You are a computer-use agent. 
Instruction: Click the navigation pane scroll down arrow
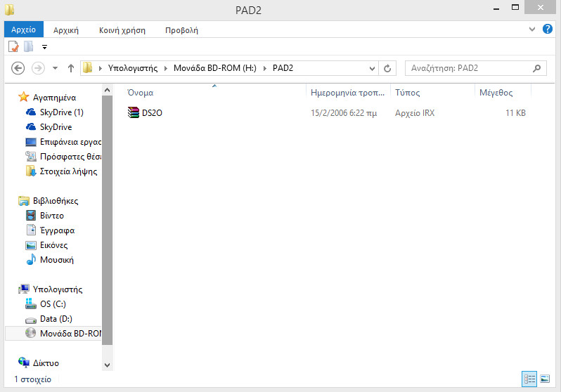[107, 365]
